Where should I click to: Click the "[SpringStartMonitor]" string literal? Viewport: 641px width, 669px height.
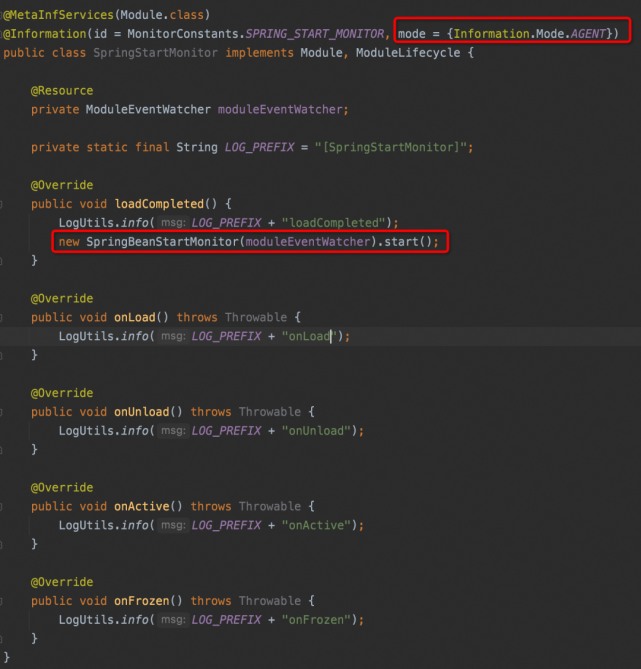coord(390,147)
